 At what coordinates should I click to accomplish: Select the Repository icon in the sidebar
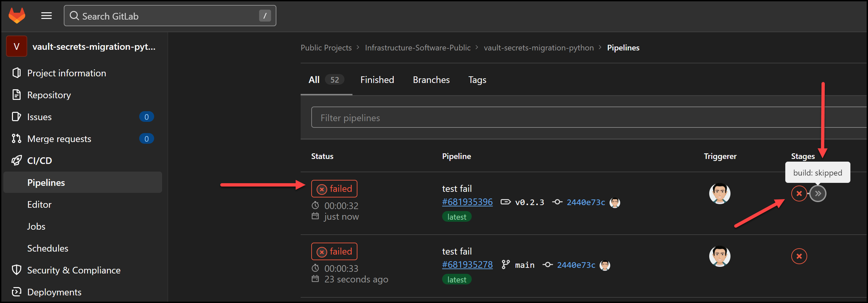(16, 95)
